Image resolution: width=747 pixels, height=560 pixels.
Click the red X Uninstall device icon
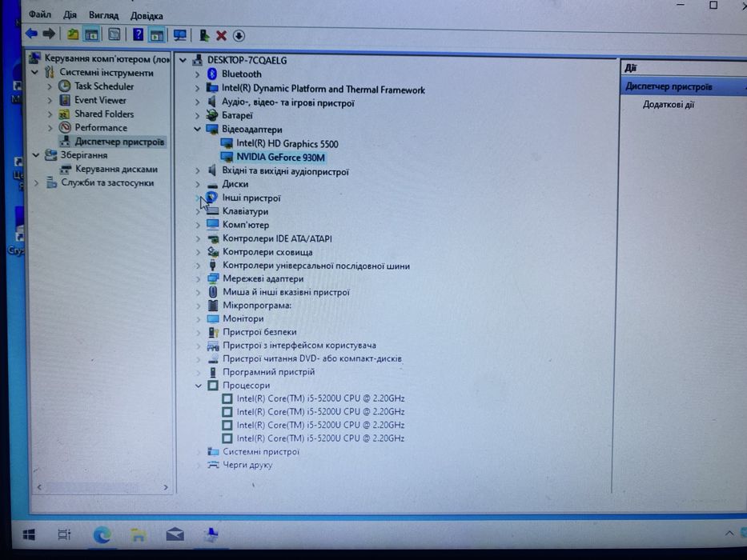(221, 36)
